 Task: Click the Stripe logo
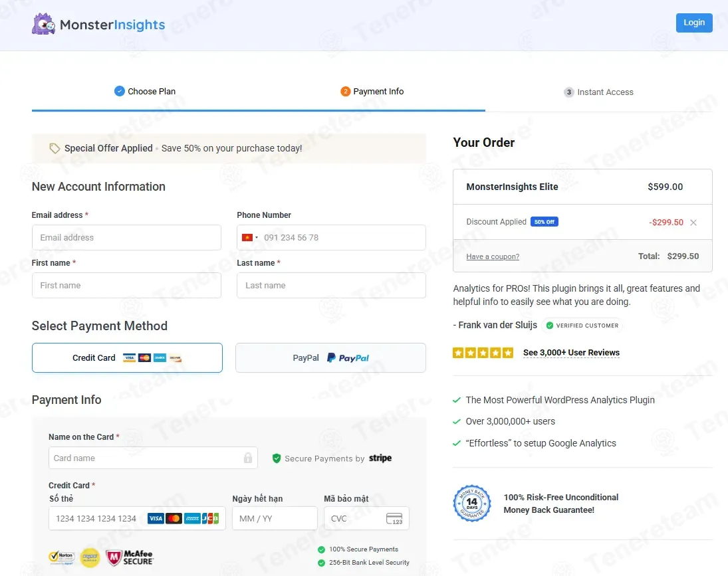click(380, 458)
